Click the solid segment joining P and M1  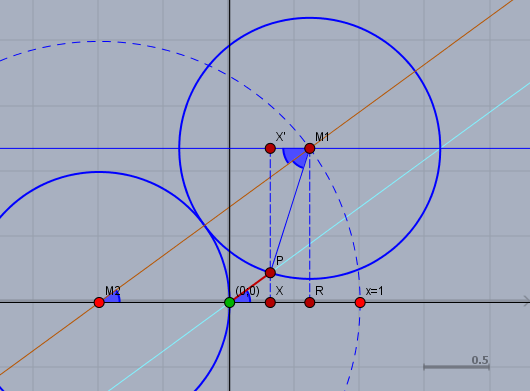pyautogui.click(x=290, y=210)
